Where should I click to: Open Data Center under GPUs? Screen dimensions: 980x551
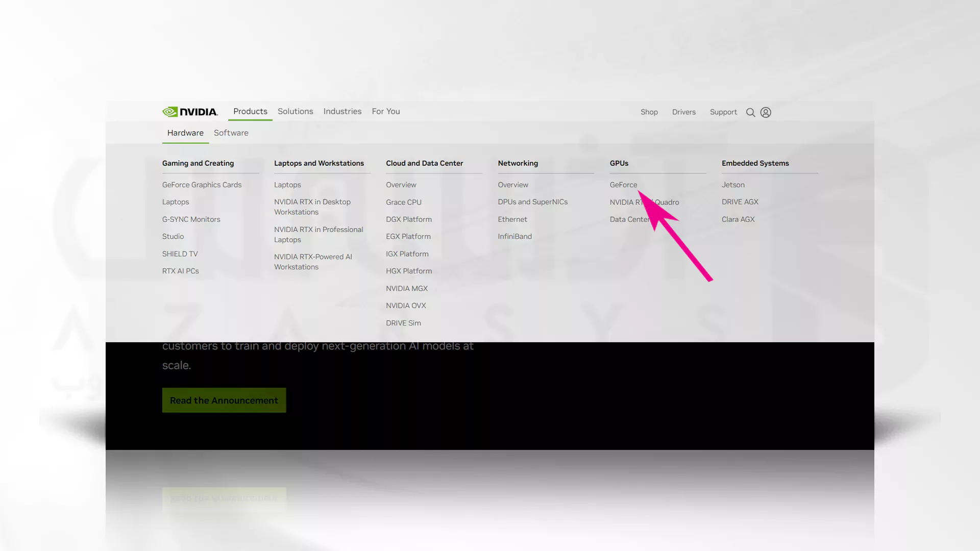(630, 219)
